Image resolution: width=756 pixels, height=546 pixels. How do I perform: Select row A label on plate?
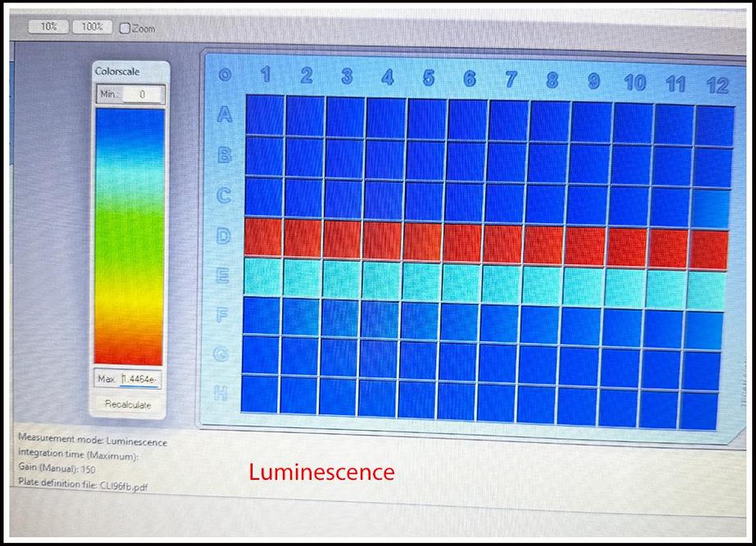pyautogui.click(x=225, y=114)
